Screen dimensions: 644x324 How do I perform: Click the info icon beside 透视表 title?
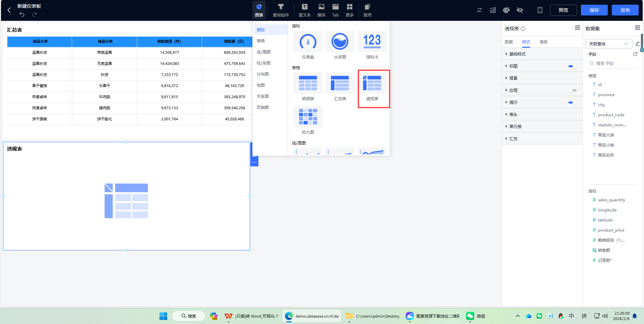(x=523, y=29)
